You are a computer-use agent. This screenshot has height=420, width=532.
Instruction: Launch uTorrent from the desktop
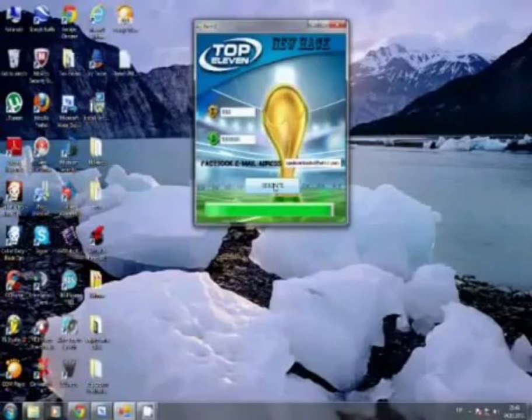[13, 106]
